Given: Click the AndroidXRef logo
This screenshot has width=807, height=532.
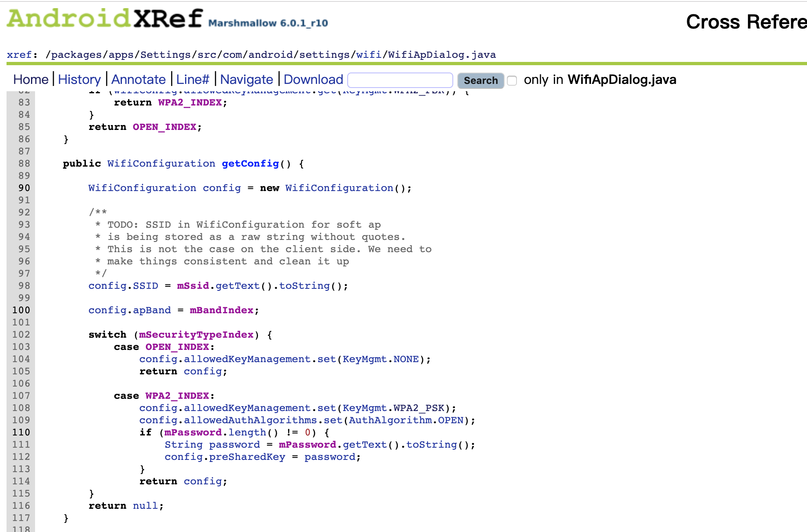Looking at the screenshot, I should [x=104, y=18].
